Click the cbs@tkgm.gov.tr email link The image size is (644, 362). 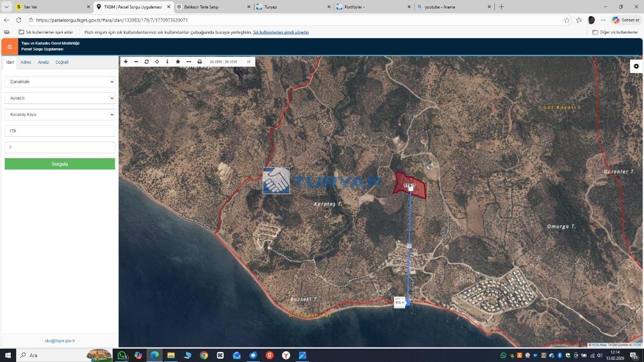60,341
